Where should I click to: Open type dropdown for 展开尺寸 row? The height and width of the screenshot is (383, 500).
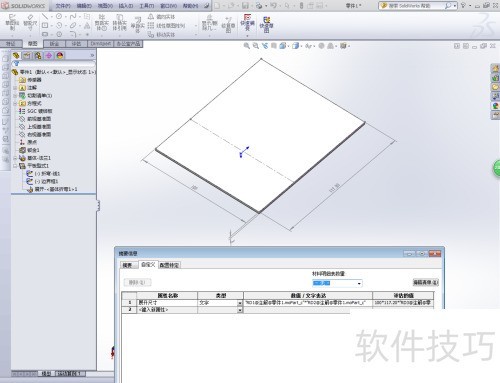[240, 303]
